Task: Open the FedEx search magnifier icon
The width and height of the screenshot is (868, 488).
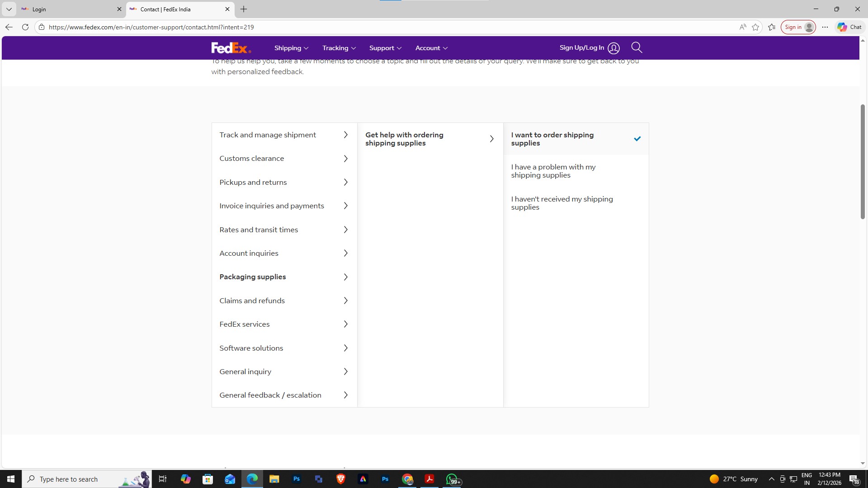Action: [637, 47]
